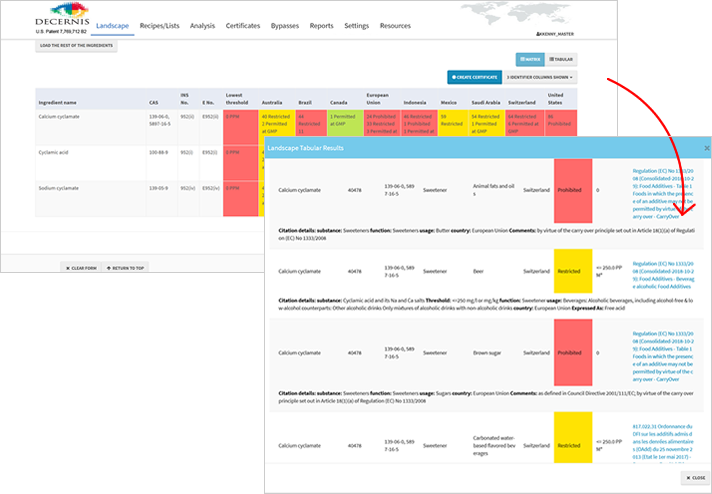This screenshot has height=494, width=712.
Task: Click Restricted status in Carbonated water-based beverages row
Action: [573, 438]
